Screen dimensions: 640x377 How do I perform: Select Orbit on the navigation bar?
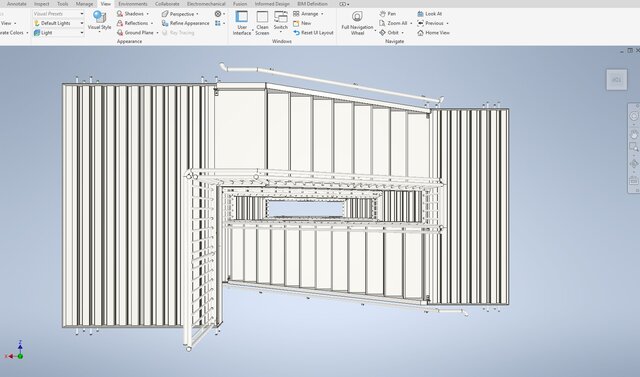pyautogui.click(x=633, y=164)
